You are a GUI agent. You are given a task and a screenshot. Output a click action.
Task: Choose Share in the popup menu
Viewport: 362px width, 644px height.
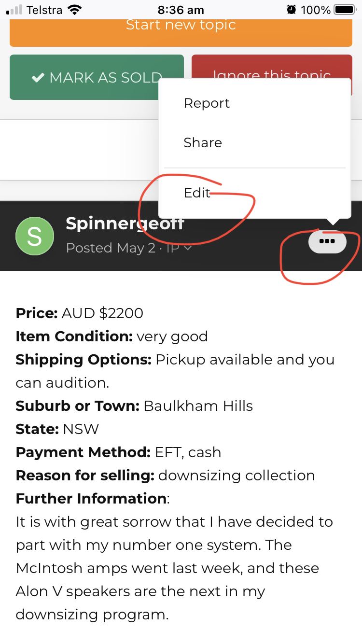coord(203,143)
